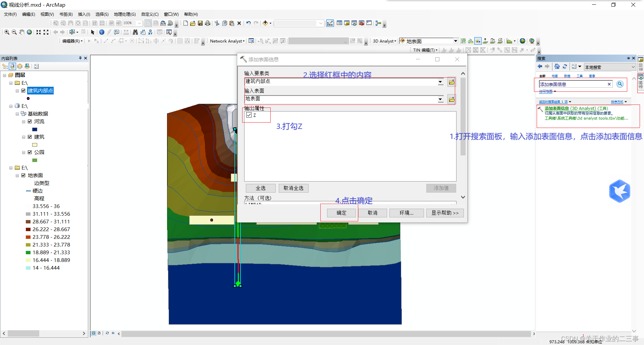Click the Cut scissors icon

(217, 23)
